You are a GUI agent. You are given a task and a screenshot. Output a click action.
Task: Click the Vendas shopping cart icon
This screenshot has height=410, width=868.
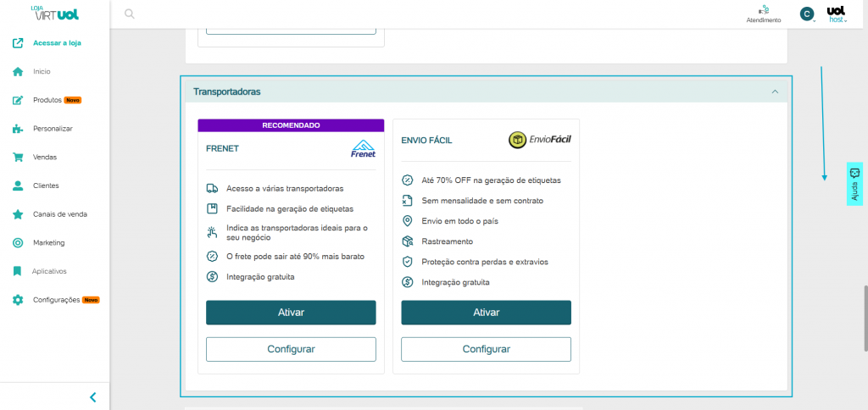coord(18,158)
